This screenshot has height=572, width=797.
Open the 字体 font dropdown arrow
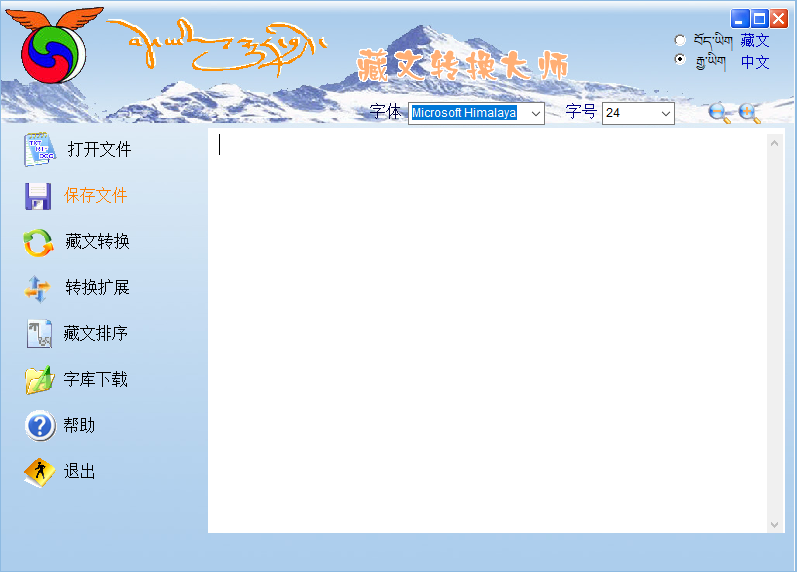tap(536, 113)
